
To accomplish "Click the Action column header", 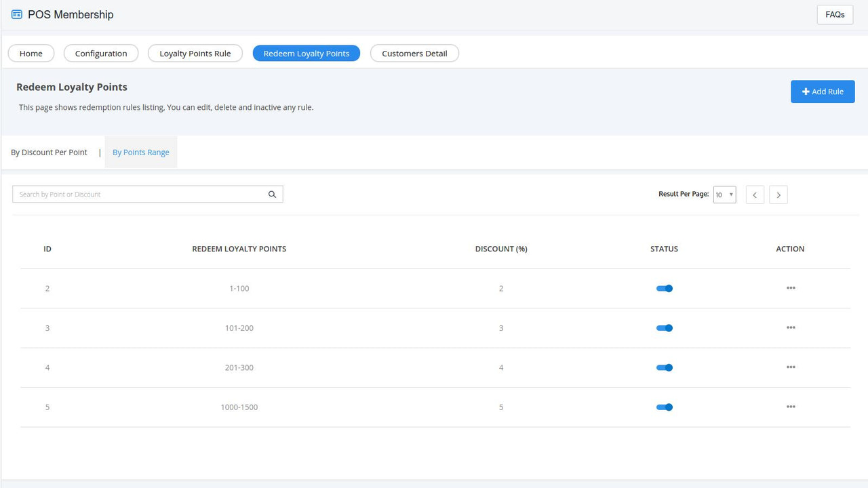I will tap(790, 249).
